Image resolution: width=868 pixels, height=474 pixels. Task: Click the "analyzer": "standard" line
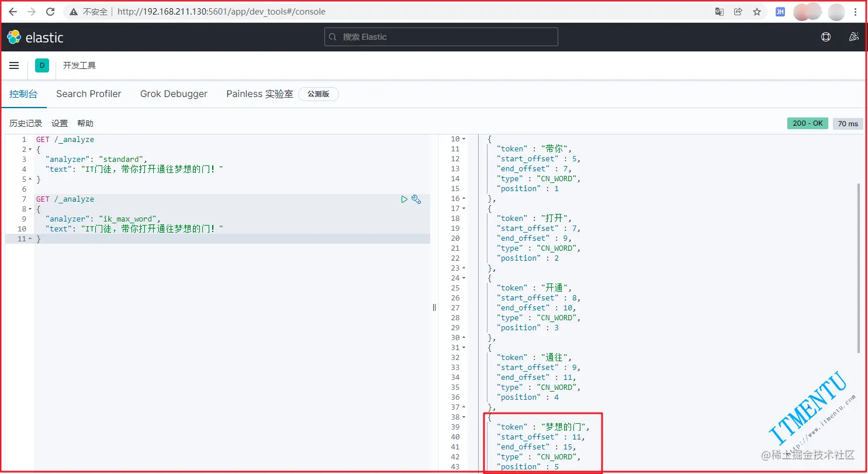click(x=96, y=160)
